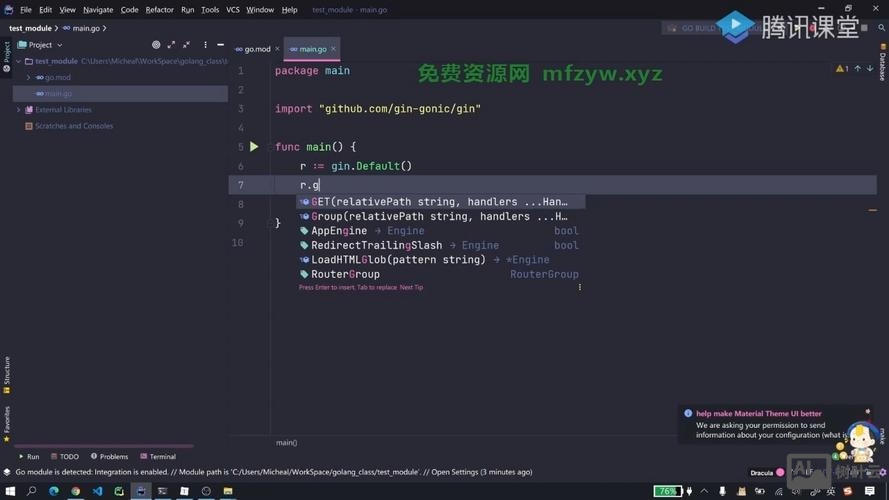
Task: Open Run tool window
Action: click(x=29, y=456)
